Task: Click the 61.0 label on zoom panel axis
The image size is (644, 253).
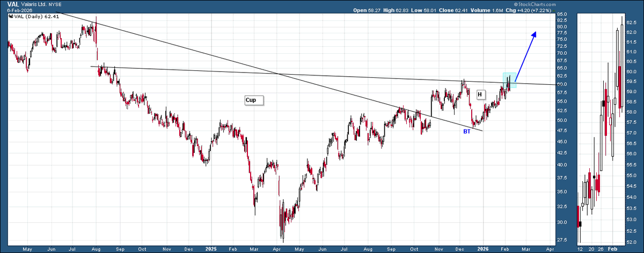Action: [x=632, y=52]
